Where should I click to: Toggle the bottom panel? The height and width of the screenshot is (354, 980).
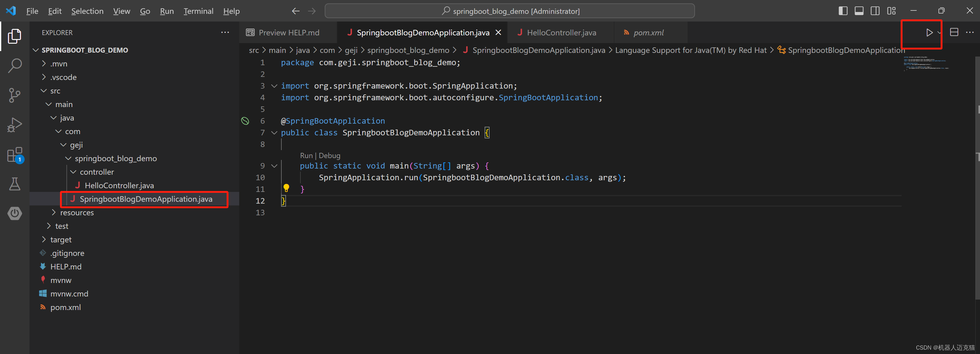859,11
